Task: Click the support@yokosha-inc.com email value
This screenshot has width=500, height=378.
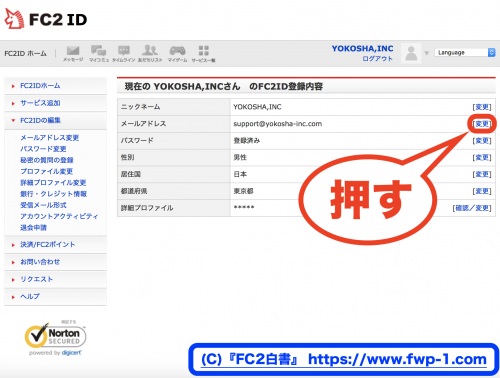Action: tap(278, 124)
